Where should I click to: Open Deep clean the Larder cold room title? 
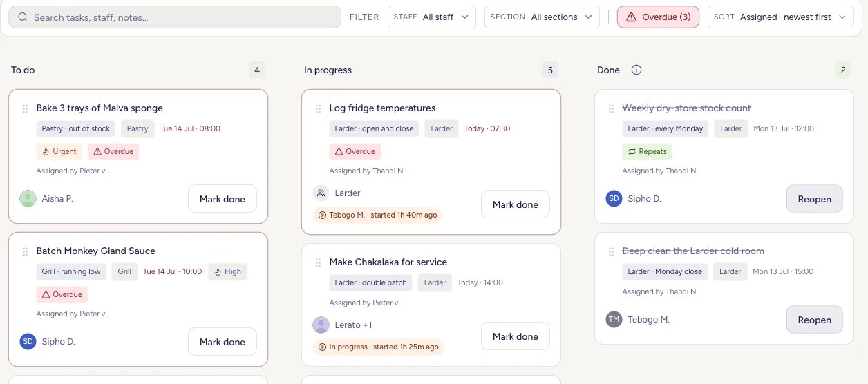pos(693,251)
